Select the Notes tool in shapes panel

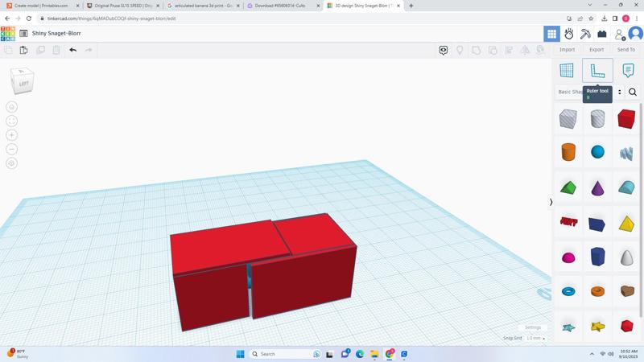628,71
